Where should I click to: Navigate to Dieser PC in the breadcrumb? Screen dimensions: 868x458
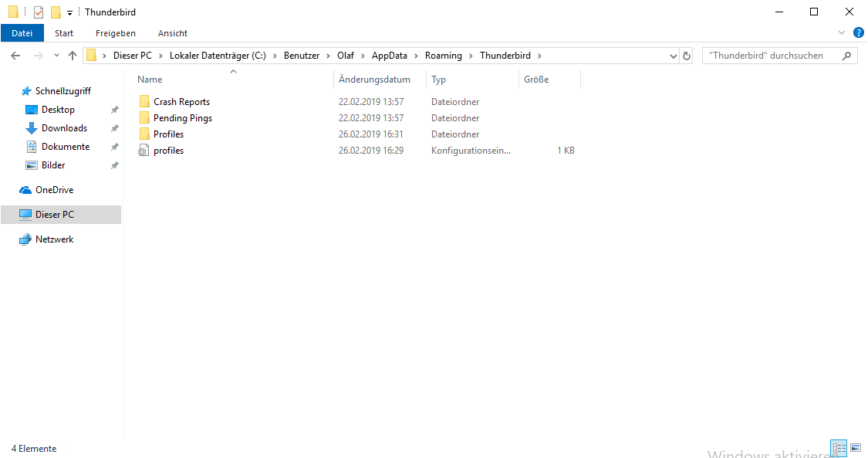click(x=132, y=56)
